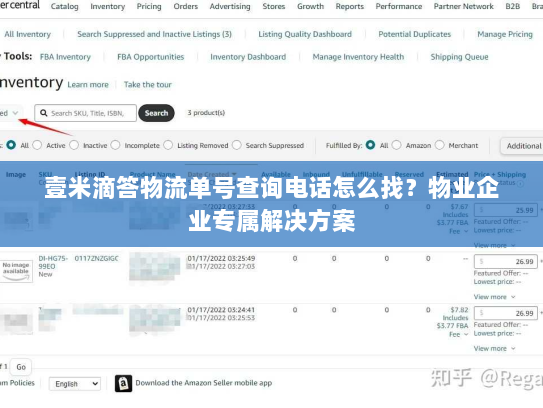The height and width of the screenshot is (408, 543).
Task: Click the Price + Shipping column header
Action: coord(500,175)
